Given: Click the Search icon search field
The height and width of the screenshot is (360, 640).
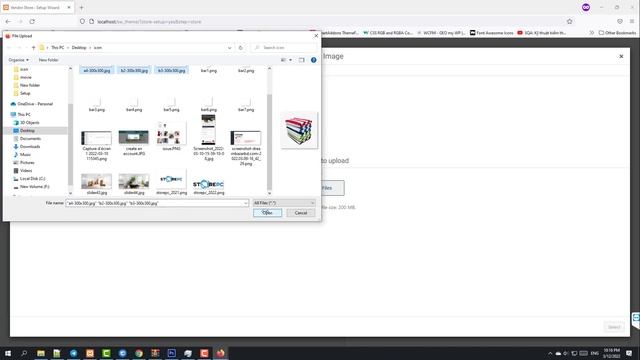Looking at the screenshot, I should pos(284,48).
